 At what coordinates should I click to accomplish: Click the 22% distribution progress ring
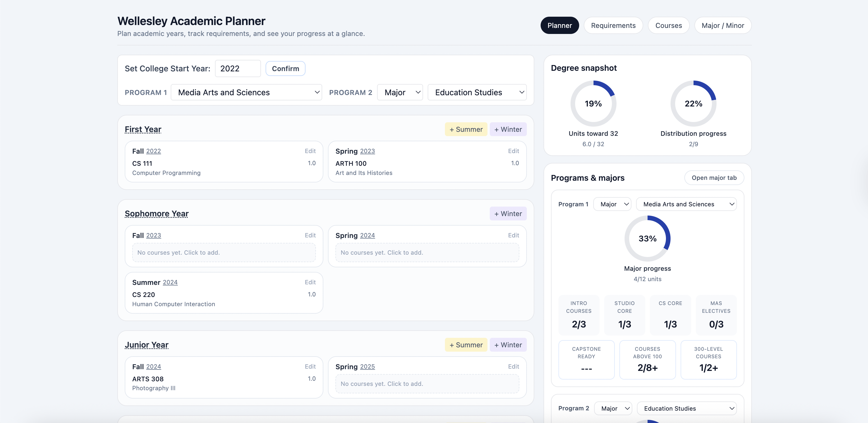coord(693,104)
